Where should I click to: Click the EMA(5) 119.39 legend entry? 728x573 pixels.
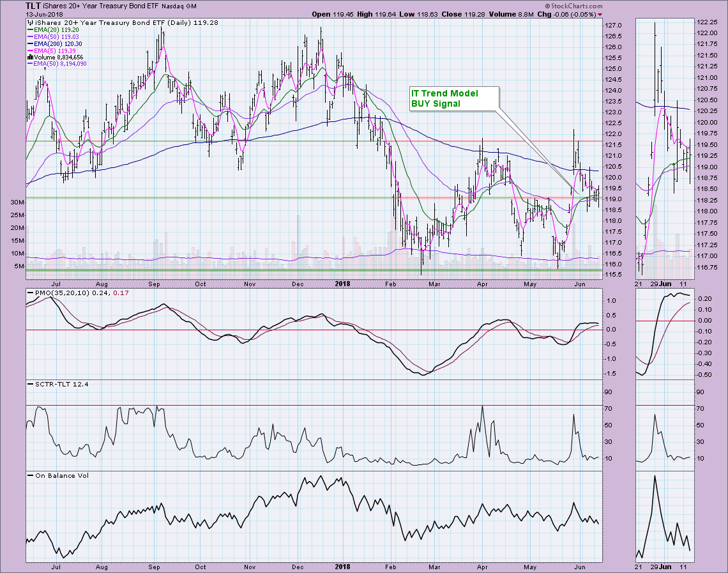click(51, 50)
